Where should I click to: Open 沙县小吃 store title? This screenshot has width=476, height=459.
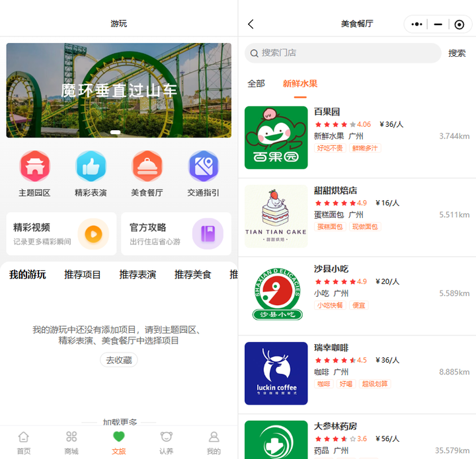click(331, 269)
